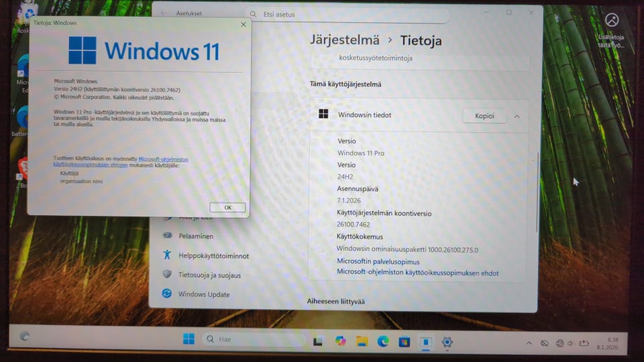The height and width of the screenshot is (362, 644).
Task: Open Task View from the taskbar
Action: (x=317, y=341)
